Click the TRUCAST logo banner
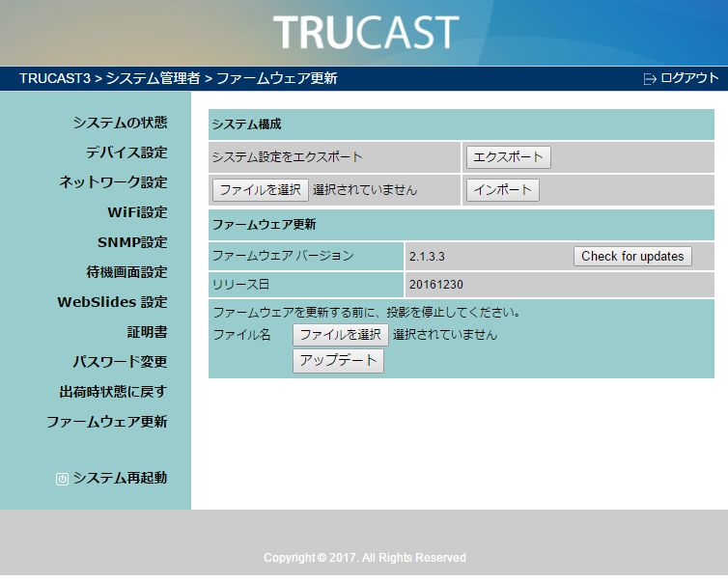The image size is (728, 582). click(366, 32)
